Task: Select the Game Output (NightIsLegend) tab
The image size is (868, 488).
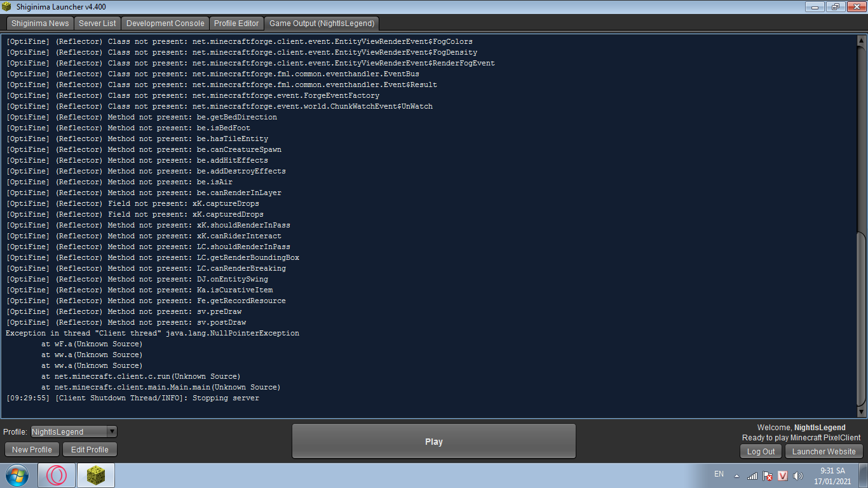Action: point(322,24)
